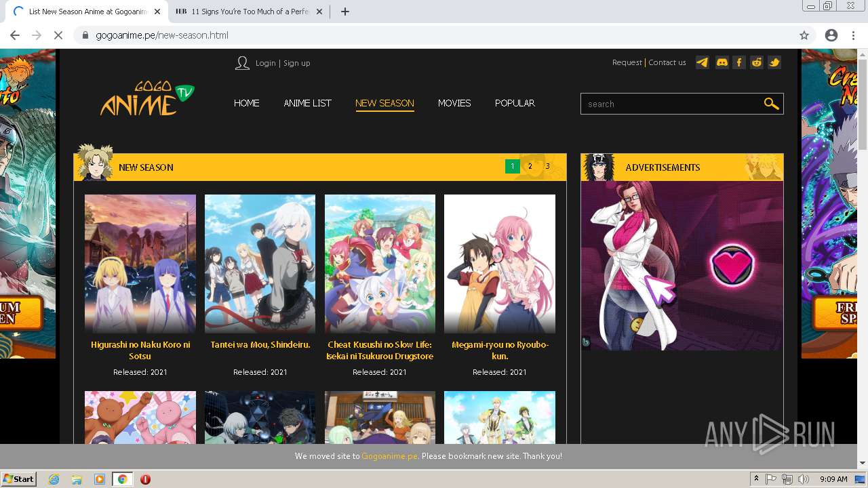
Task: Click the red Opera taskbar icon
Action: coord(145,479)
